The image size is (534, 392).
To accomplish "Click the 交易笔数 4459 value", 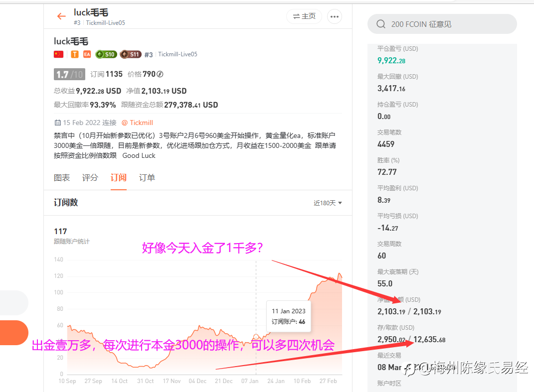I will click(386, 144).
